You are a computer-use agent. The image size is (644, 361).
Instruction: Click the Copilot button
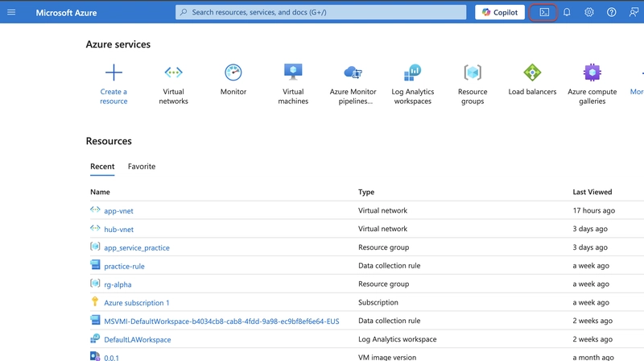tap(500, 12)
